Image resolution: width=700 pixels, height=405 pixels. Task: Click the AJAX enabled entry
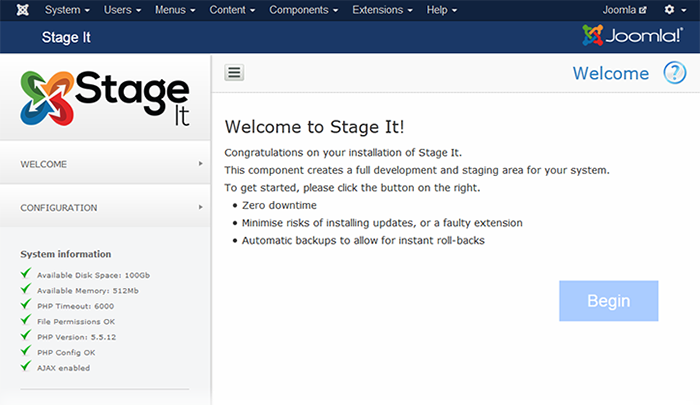(63, 368)
